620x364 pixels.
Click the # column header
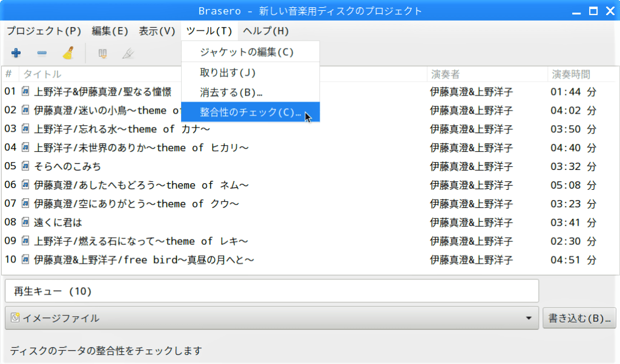(10, 74)
